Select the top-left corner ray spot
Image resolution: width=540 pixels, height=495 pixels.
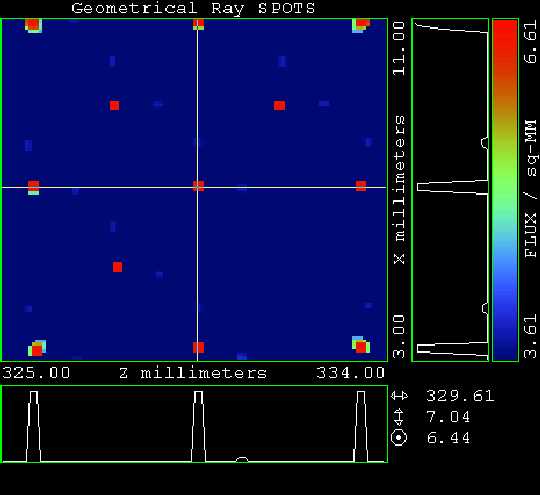pyautogui.click(x=33, y=25)
